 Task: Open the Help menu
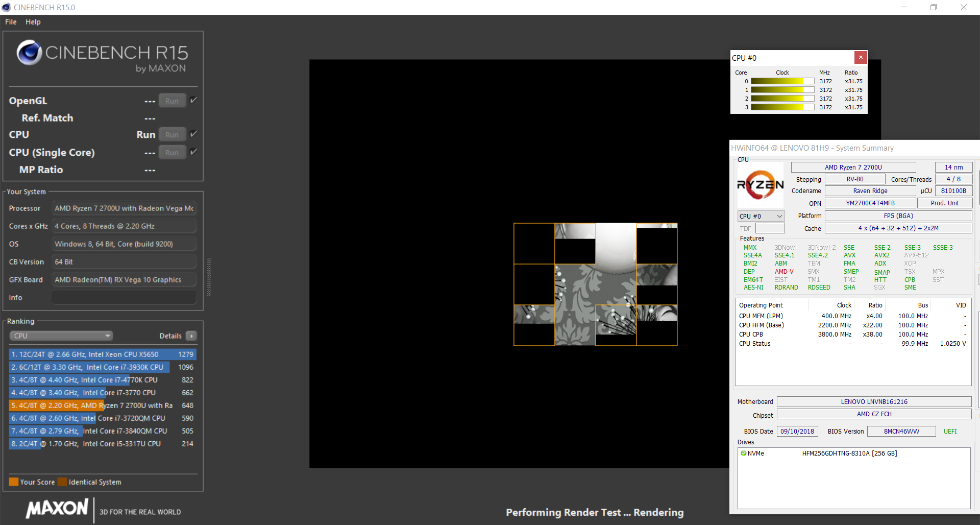[33, 22]
